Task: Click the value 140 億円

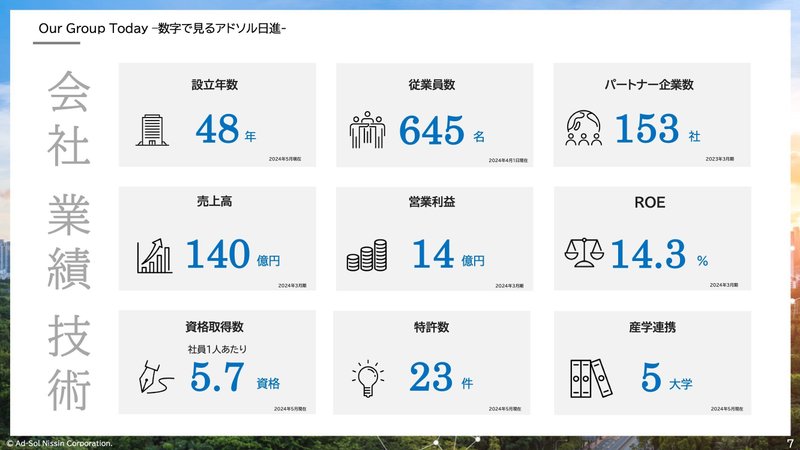Action: coord(233,255)
